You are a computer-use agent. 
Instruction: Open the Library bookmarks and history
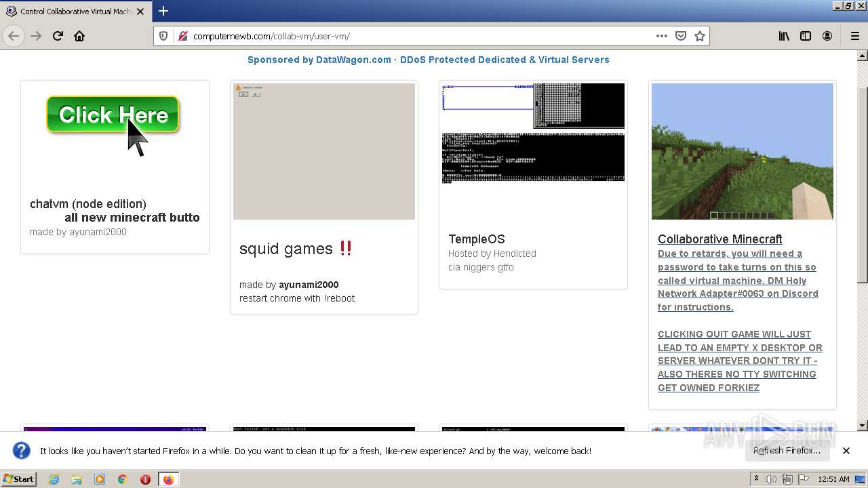click(784, 36)
